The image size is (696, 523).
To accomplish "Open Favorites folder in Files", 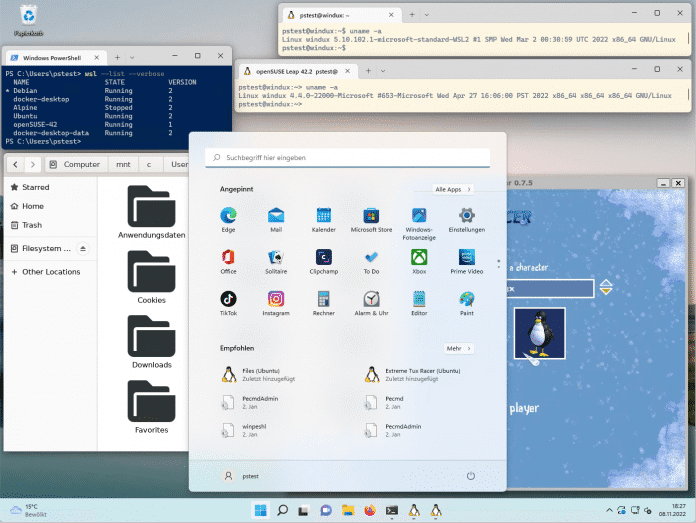I will click(x=151, y=407).
